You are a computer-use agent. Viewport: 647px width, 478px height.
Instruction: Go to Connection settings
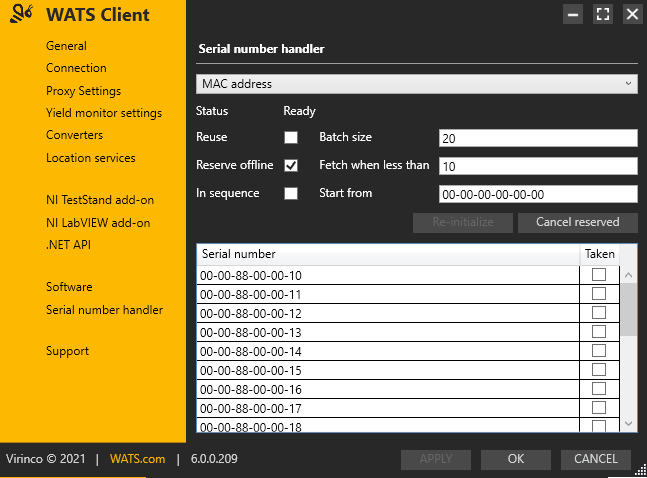(x=76, y=68)
